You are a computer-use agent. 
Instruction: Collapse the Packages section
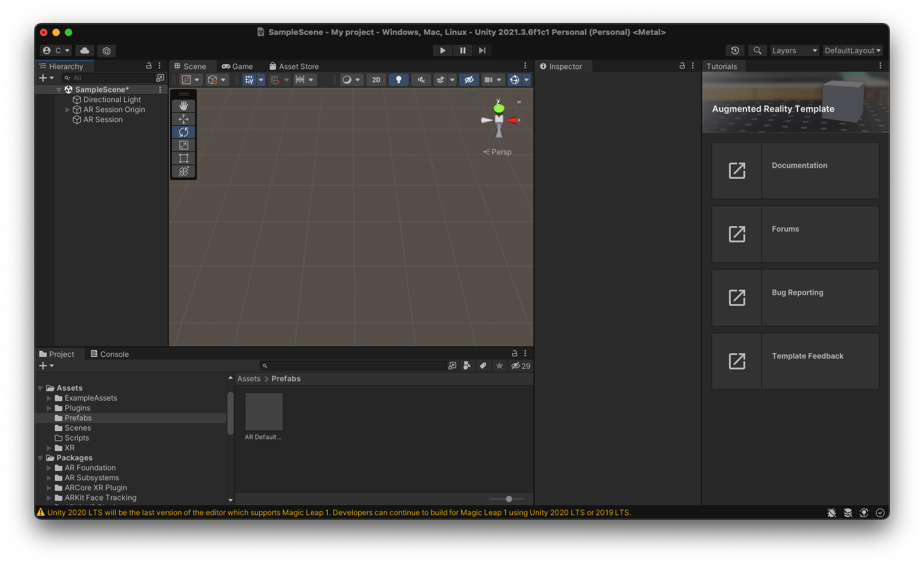(x=40, y=458)
